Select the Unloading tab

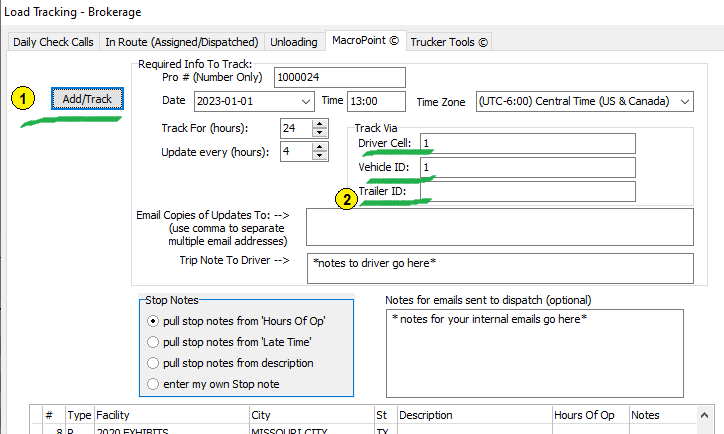pos(296,42)
